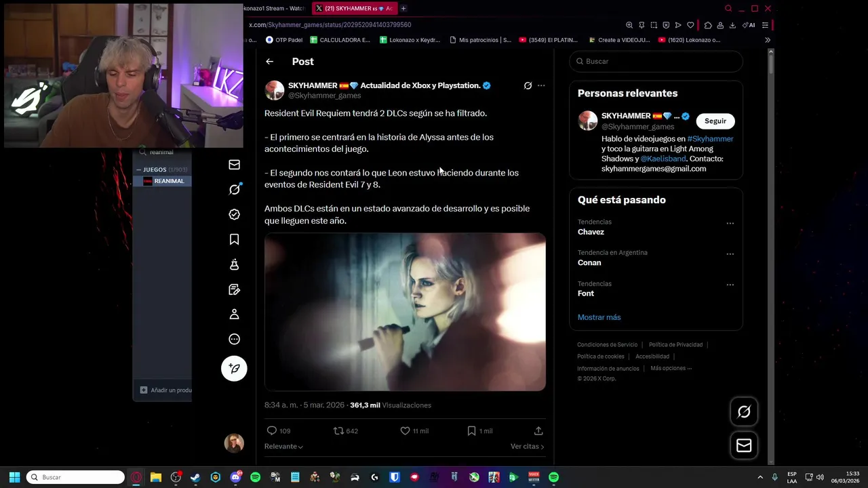Follow SKYHAMMER with the Seguir button
The height and width of the screenshot is (488, 868).
tap(715, 121)
